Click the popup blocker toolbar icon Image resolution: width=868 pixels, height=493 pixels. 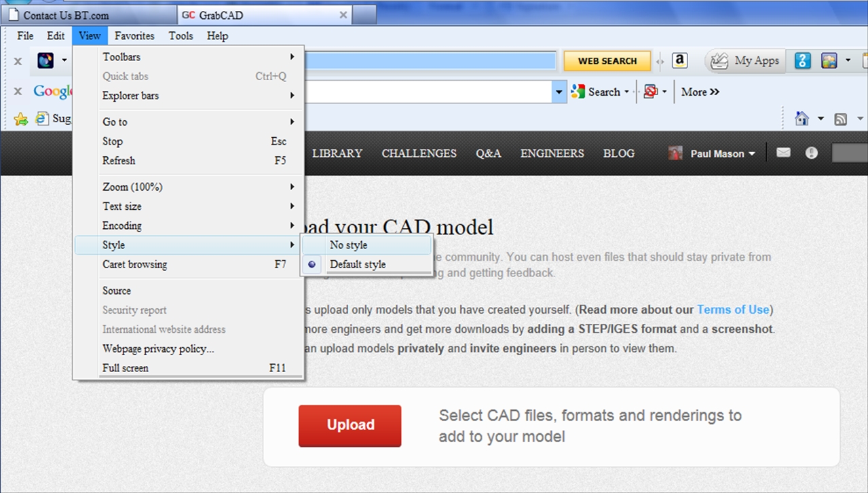(x=649, y=92)
